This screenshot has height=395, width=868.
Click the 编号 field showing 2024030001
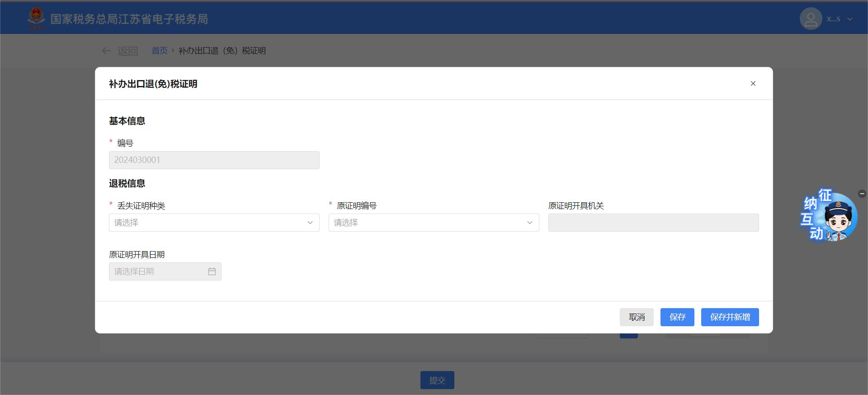[x=214, y=160]
